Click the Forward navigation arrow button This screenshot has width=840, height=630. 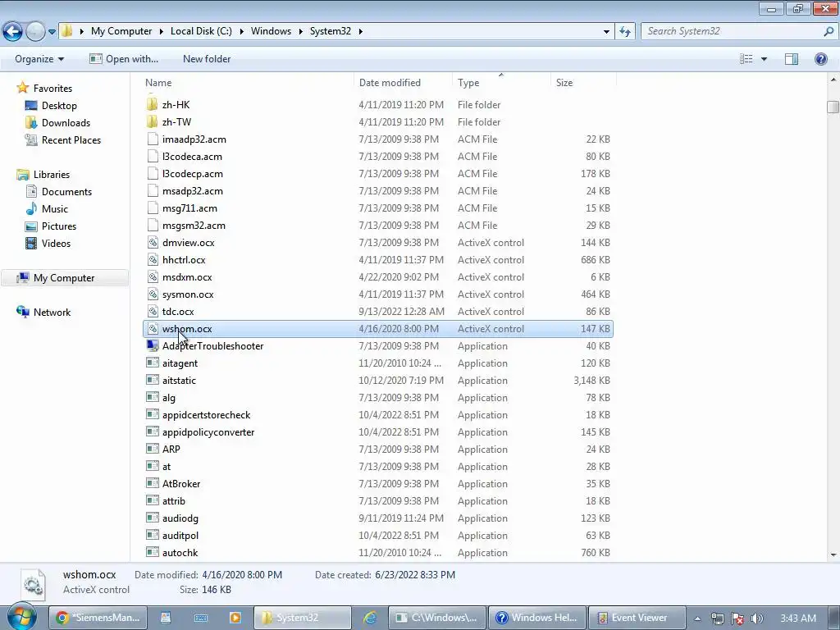point(35,32)
